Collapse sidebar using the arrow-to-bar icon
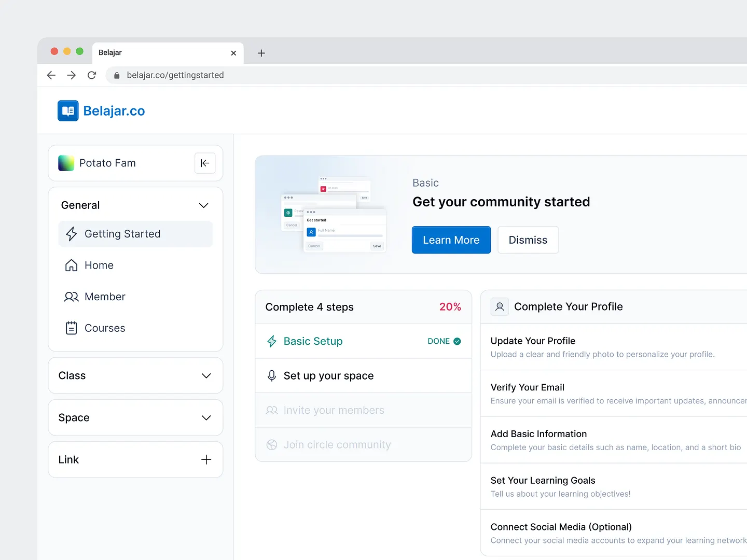 205,163
